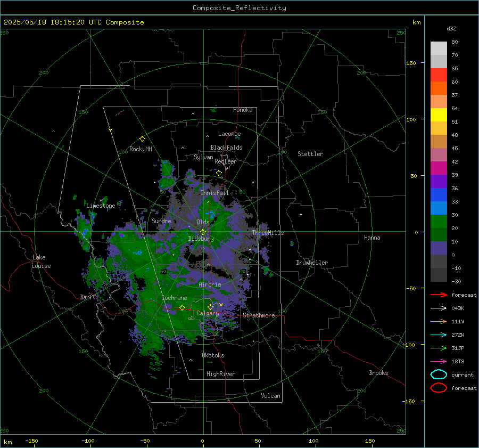The height and width of the screenshot is (448, 479).
Task: Click the Calgary city label
Action: pos(208,313)
